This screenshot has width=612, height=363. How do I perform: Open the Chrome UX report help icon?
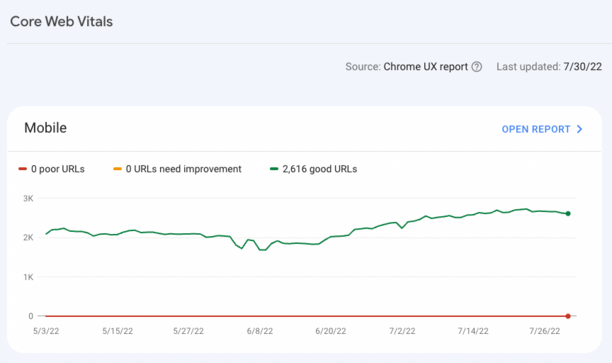477,67
